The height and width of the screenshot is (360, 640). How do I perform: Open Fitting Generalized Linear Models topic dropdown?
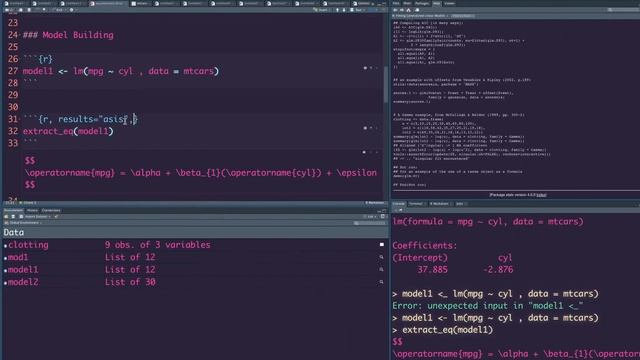tap(419, 16)
